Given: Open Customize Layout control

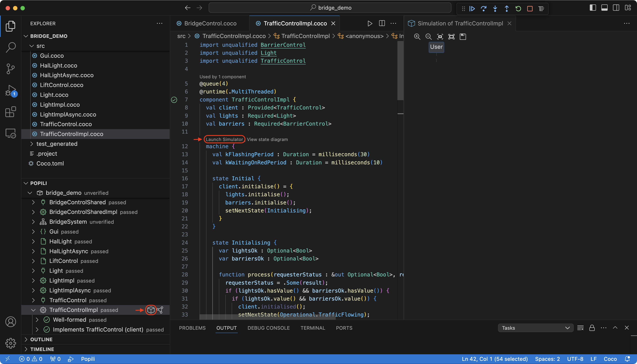Looking at the screenshot, I should pos(628,8).
